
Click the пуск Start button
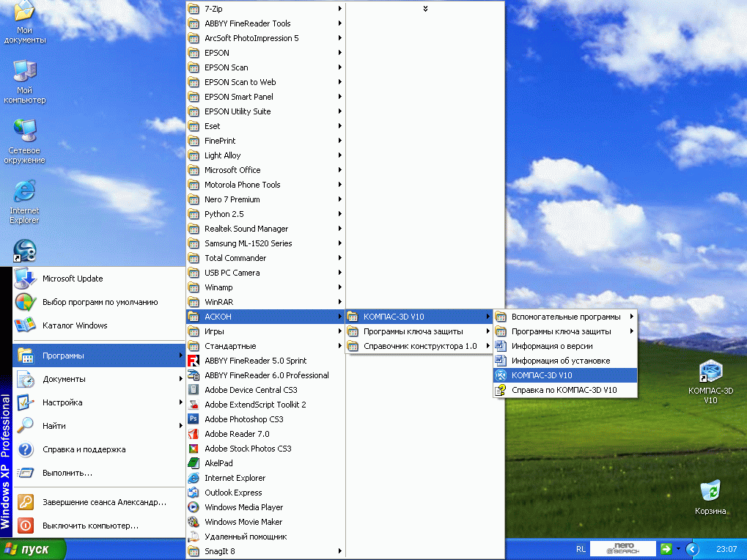pos(32,549)
